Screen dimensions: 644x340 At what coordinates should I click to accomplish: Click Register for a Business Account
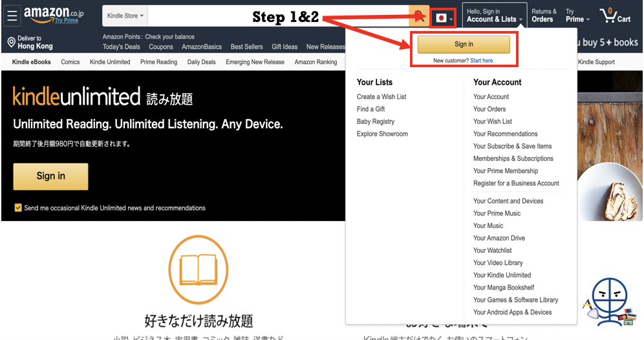tap(516, 183)
